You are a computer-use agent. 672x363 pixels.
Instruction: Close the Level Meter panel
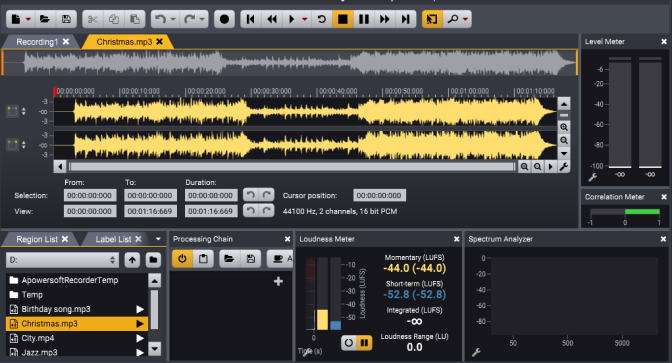[664, 42]
